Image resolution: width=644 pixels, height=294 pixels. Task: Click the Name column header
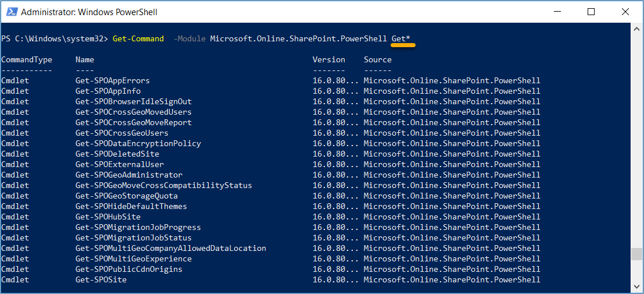tap(85, 59)
